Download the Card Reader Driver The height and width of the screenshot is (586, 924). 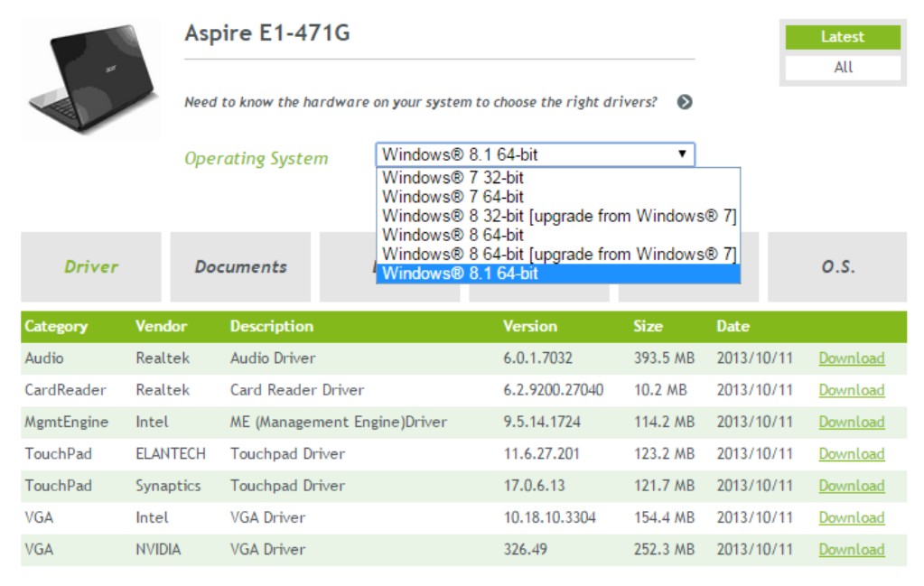[x=852, y=389]
